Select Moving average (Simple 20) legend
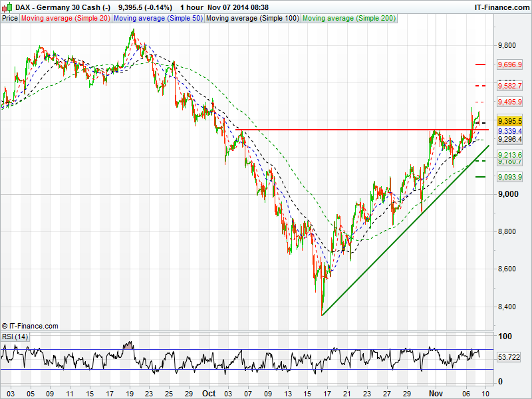This screenshot has width=532, height=399. pos(65,19)
